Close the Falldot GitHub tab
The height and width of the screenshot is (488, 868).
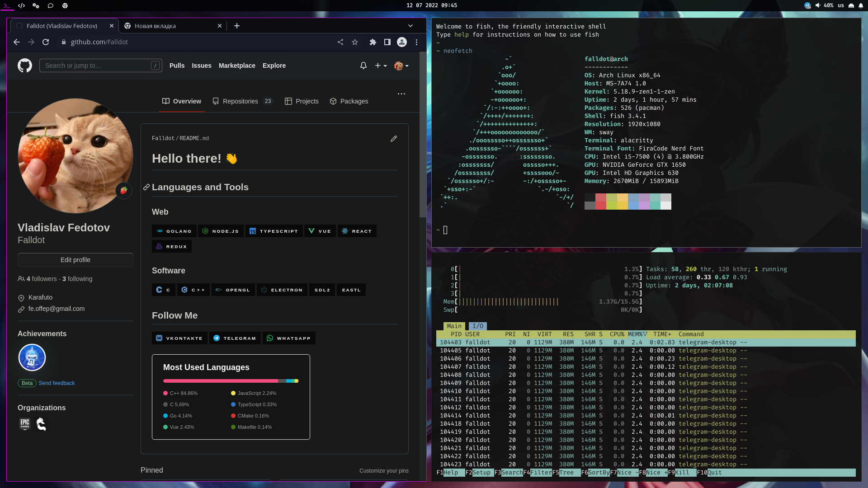tap(112, 26)
